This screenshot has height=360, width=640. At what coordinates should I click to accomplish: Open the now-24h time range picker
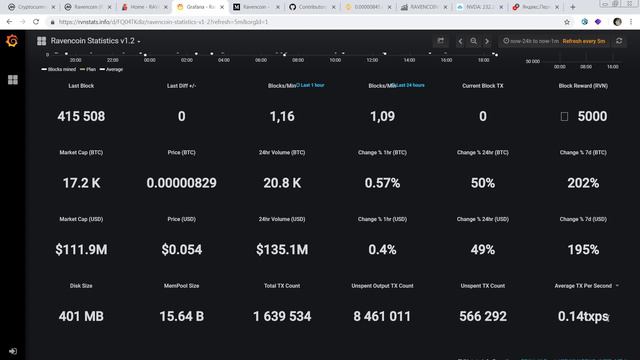(531, 41)
